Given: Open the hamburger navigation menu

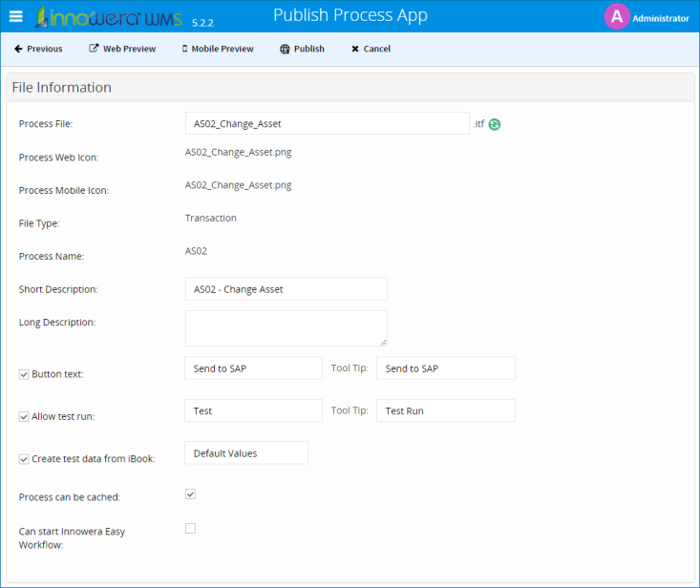Looking at the screenshot, I should click(16, 16).
